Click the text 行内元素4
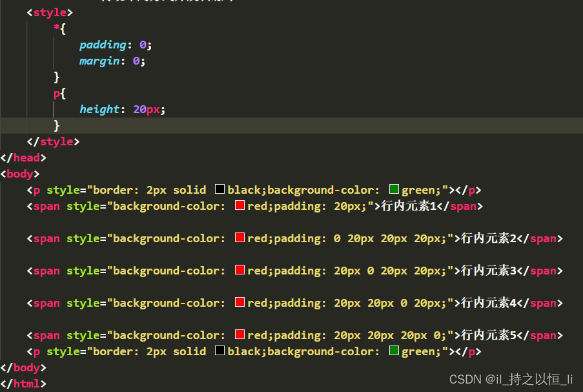The height and width of the screenshot is (392, 583). coord(489,303)
